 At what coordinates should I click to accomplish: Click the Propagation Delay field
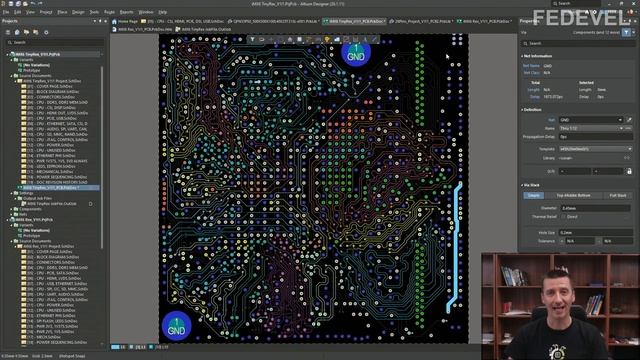tap(596, 137)
